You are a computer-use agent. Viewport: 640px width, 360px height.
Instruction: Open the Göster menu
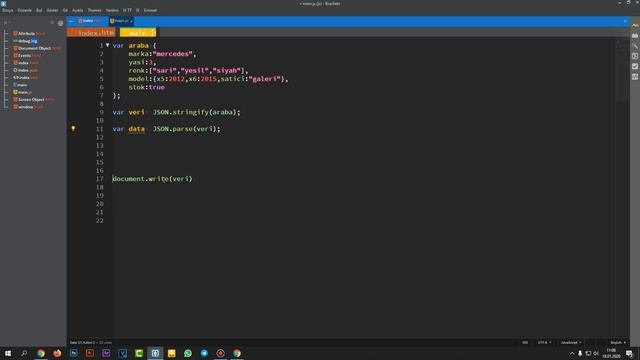52,10
